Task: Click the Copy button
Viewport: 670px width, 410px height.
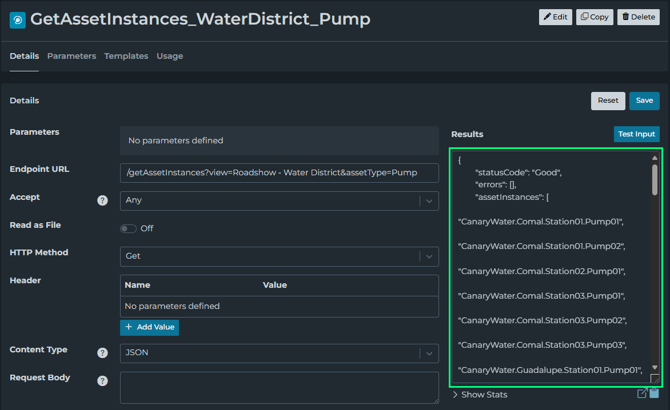Action: [x=594, y=17]
